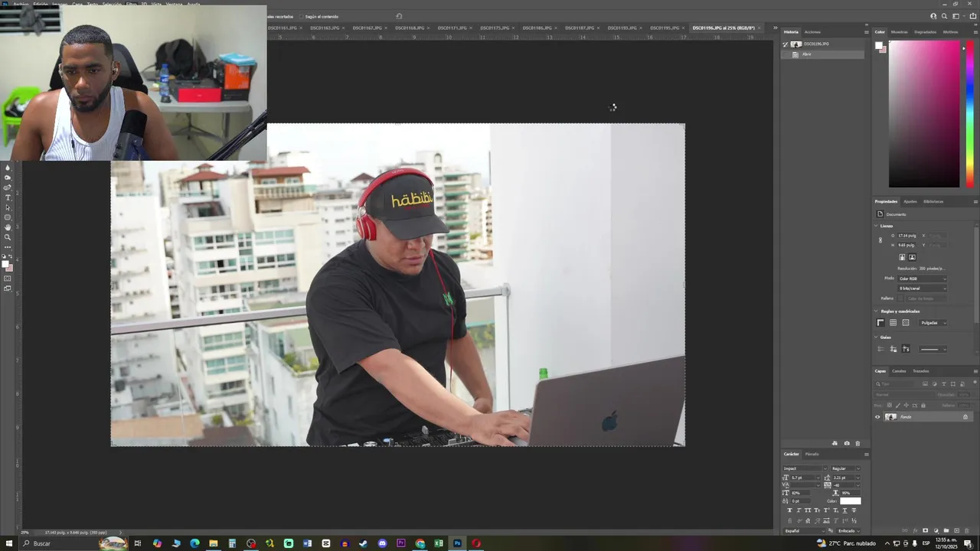
Task: Create new layer icon in Layers panel
Action: 956,530
